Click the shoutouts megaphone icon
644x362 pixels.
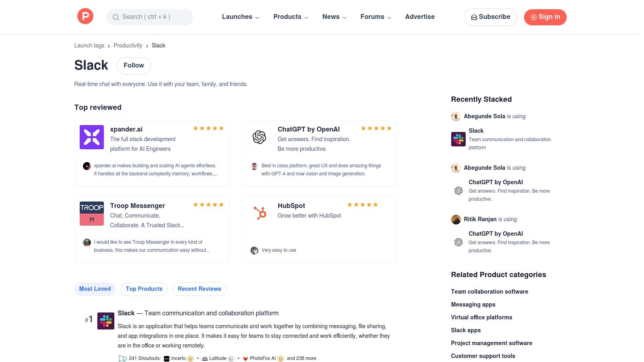click(x=122, y=358)
